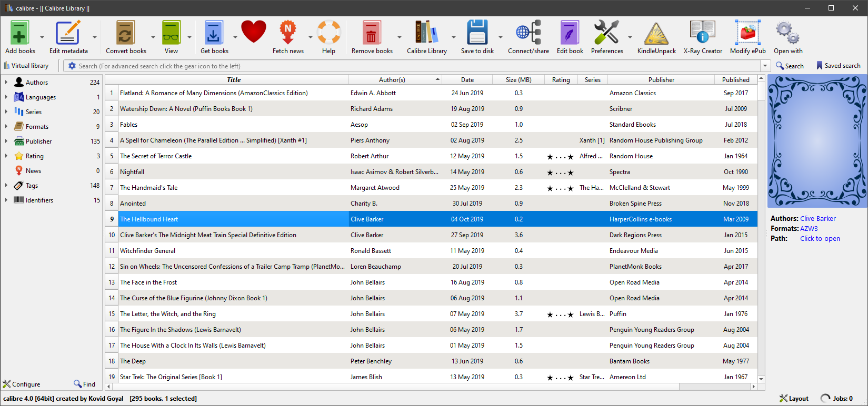Click the Save to disk icon

pyautogui.click(x=477, y=33)
